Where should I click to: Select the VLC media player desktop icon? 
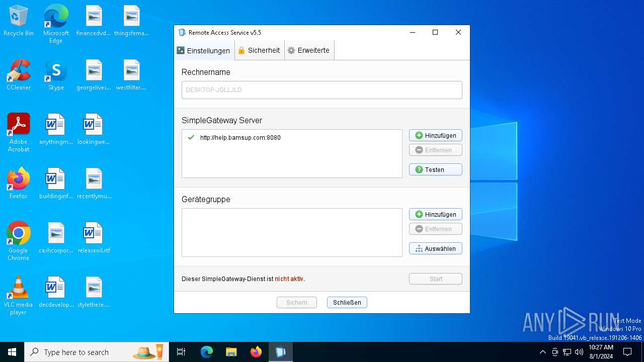click(x=19, y=296)
